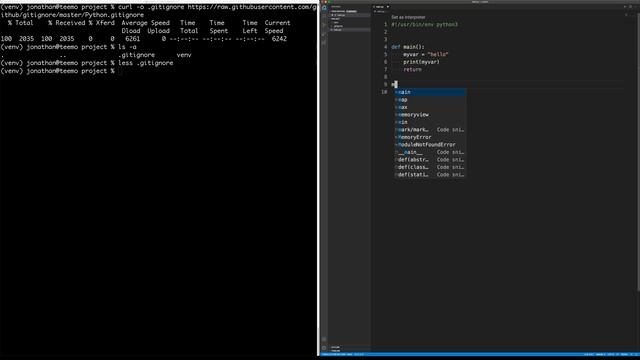Click the 'Average Speed' header in terminal

[x=145, y=23]
